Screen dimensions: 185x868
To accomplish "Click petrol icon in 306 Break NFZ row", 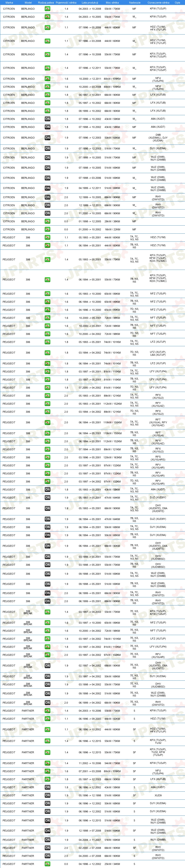I will [48, 623].
